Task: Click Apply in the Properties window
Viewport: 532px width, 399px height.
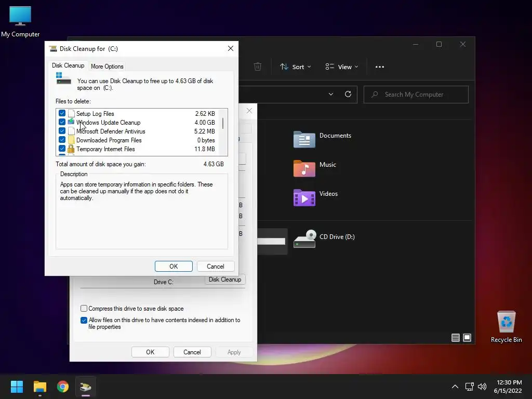Action: click(x=234, y=352)
